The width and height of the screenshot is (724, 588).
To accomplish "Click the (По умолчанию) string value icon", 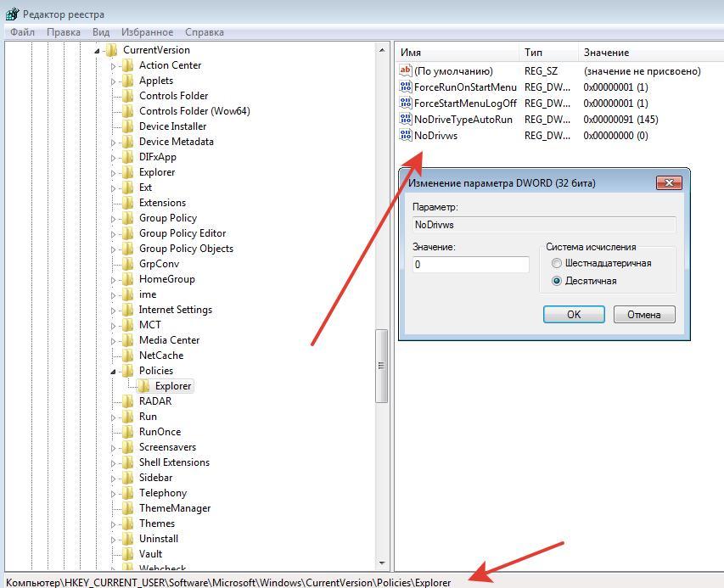I will pyautogui.click(x=406, y=70).
